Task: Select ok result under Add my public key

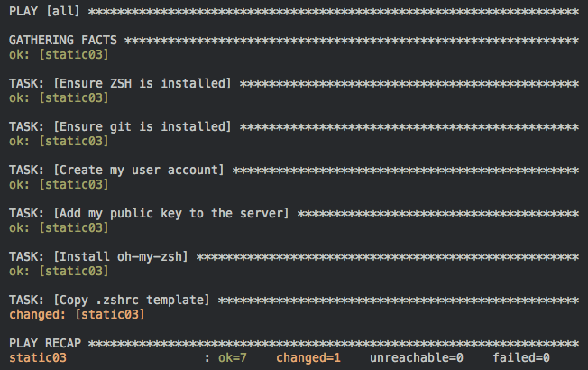Action: 59,227
